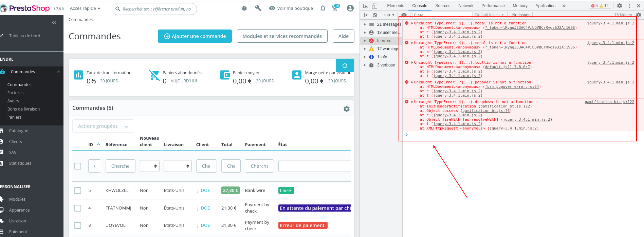This screenshot has width=644, height=237.
Task: Focus the top product search field
Action: click(x=154, y=9)
